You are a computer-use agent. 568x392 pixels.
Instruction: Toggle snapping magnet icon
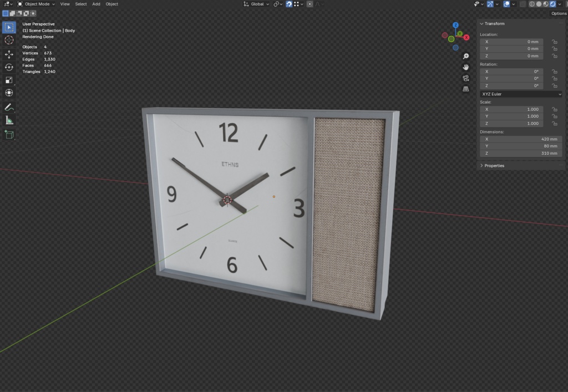coord(289,4)
